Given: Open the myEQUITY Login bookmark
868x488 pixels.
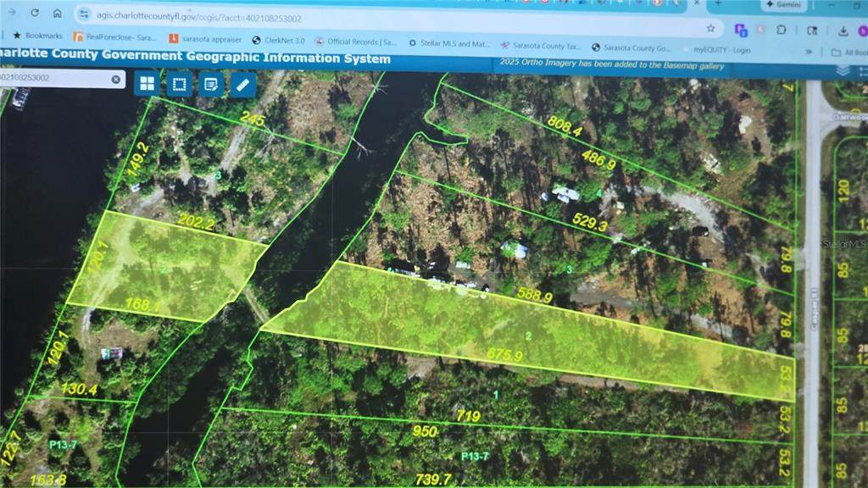Looking at the screenshot, I should pos(715,49).
